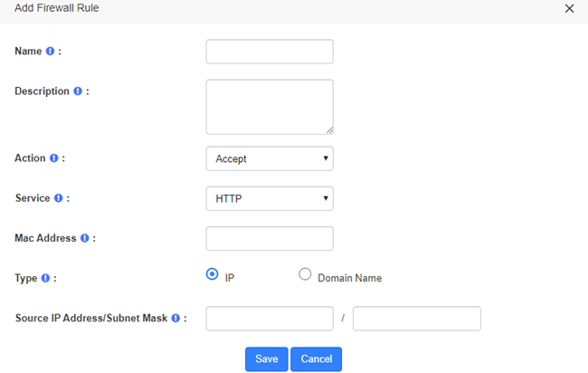Expand the Service dropdown showing HTTP
The width and height of the screenshot is (588, 373).
(270, 198)
